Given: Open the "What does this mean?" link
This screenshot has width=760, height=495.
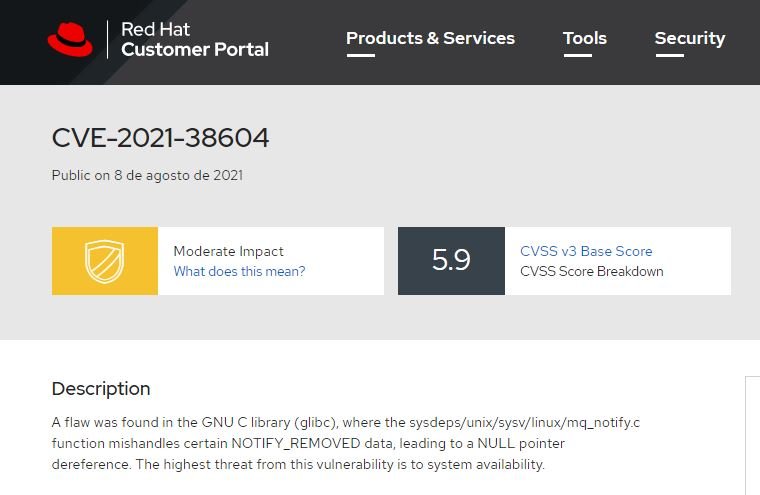Looking at the screenshot, I should [x=239, y=271].
